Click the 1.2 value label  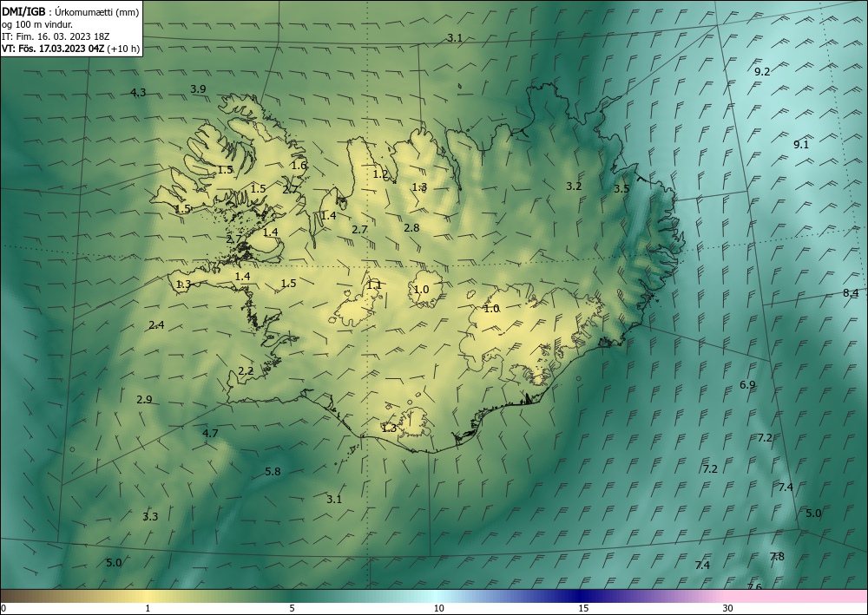click(x=381, y=174)
